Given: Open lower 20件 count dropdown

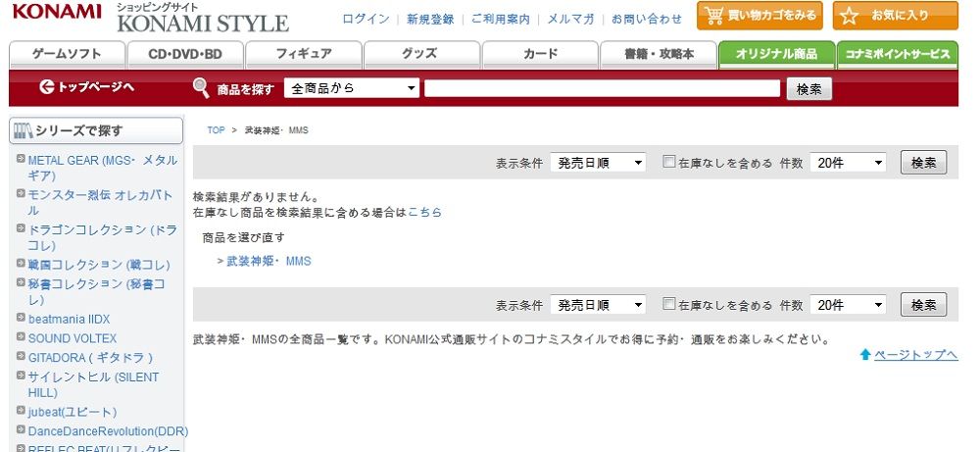Looking at the screenshot, I should [848, 305].
